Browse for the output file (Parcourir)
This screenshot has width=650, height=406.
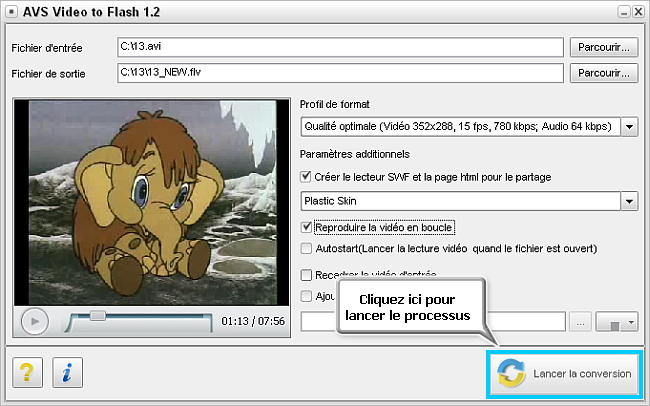[x=604, y=73]
